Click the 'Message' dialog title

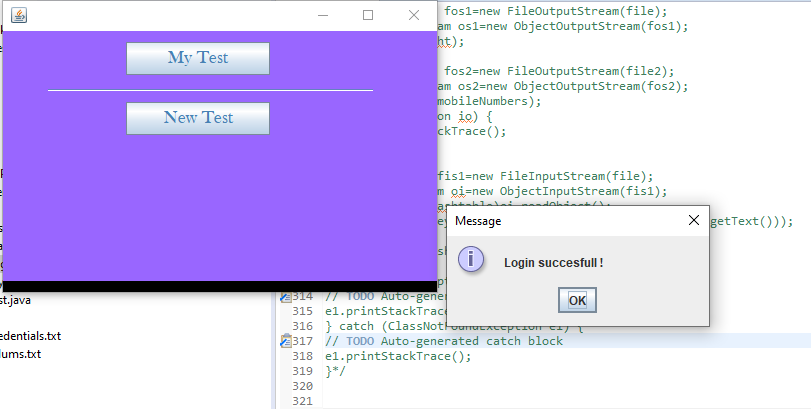click(x=478, y=221)
